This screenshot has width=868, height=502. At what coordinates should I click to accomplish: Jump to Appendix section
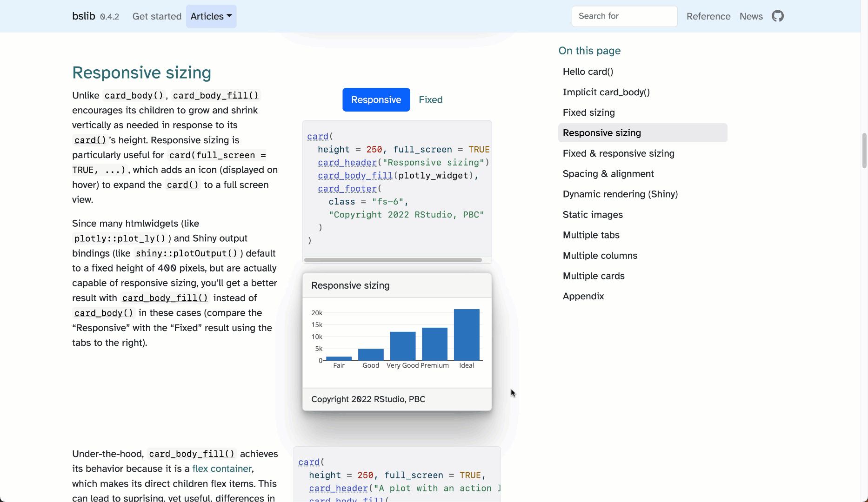(583, 297)
